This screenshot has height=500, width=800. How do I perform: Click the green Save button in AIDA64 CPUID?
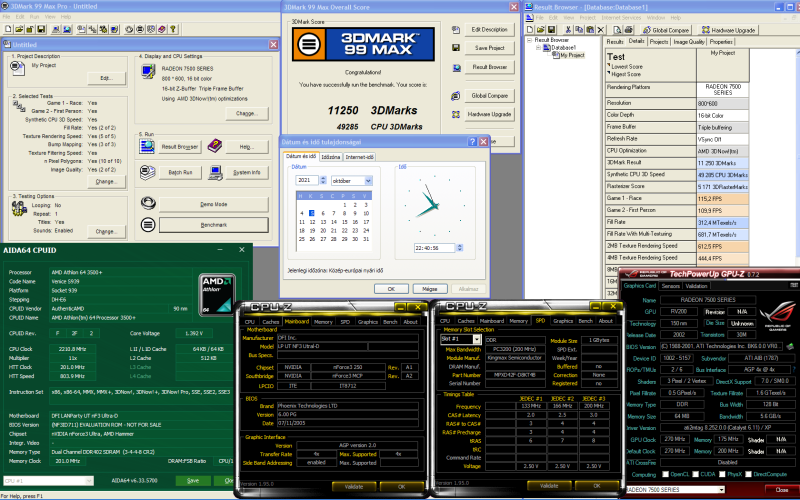pos(193,481)
